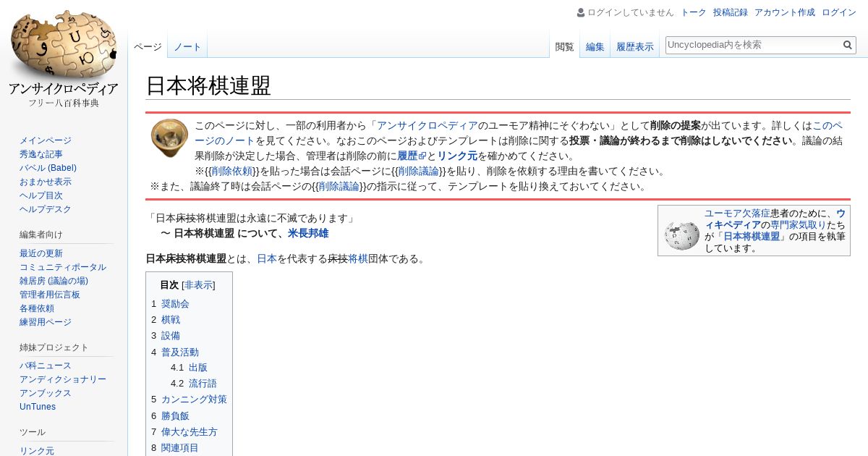Click bold リンク元 link in deletion notice
Image resolution: width=868 pixels, height=456 pixels.
tap(457, 156)
